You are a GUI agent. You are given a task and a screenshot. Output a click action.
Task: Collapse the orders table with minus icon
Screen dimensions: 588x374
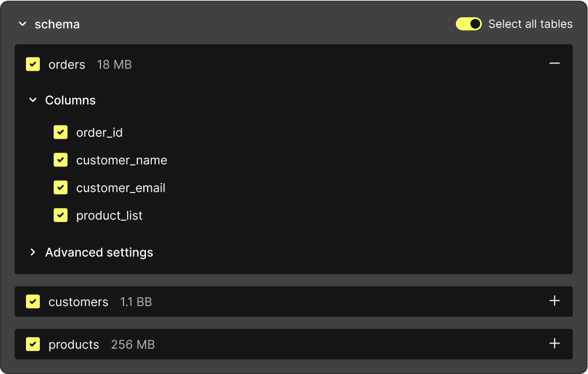555,64
